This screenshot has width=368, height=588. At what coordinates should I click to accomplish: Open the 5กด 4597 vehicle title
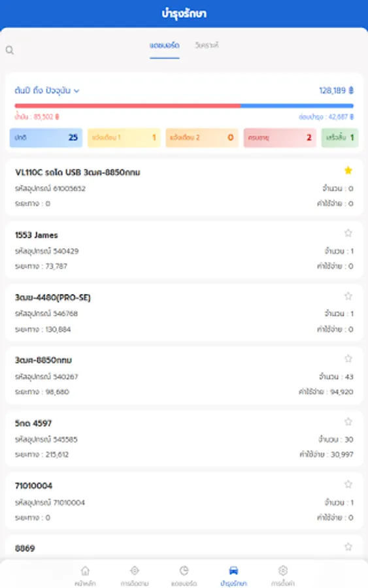click(x=33, y=423)
